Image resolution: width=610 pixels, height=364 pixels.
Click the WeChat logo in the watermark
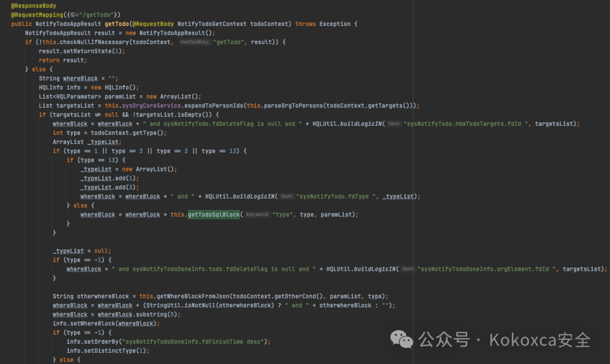pyautogui.click(x=402, y=339)
